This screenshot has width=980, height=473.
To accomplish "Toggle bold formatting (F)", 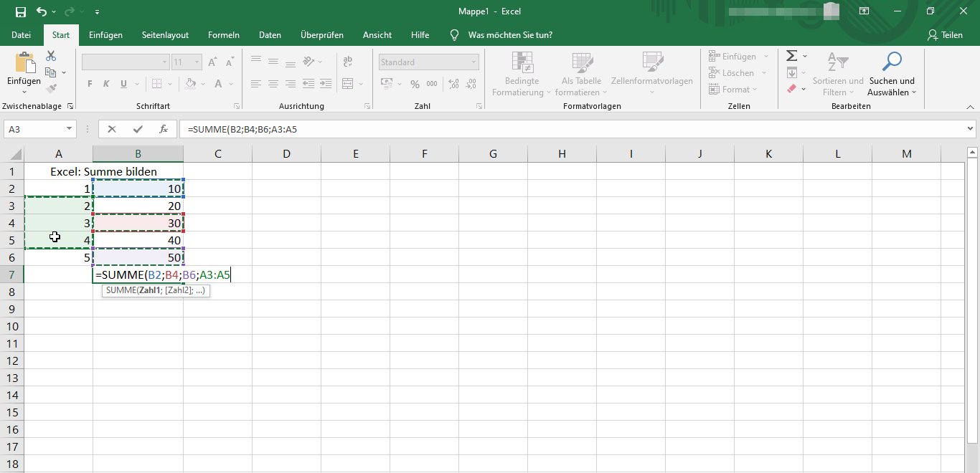I will [90, 84].
